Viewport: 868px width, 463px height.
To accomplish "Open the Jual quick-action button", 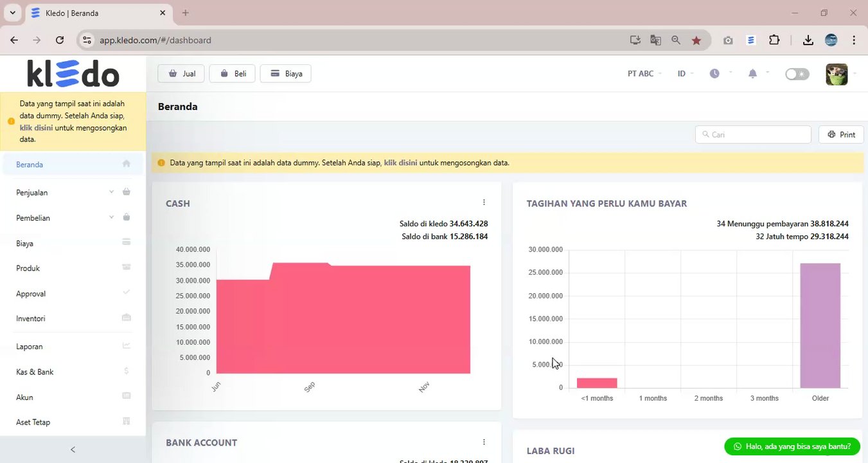I will pos(181,73).
